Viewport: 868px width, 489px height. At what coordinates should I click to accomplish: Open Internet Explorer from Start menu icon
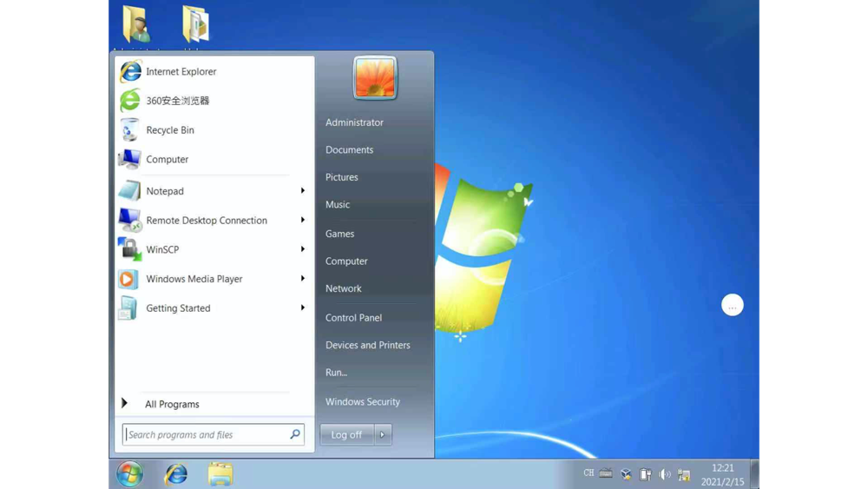point(131,71)
